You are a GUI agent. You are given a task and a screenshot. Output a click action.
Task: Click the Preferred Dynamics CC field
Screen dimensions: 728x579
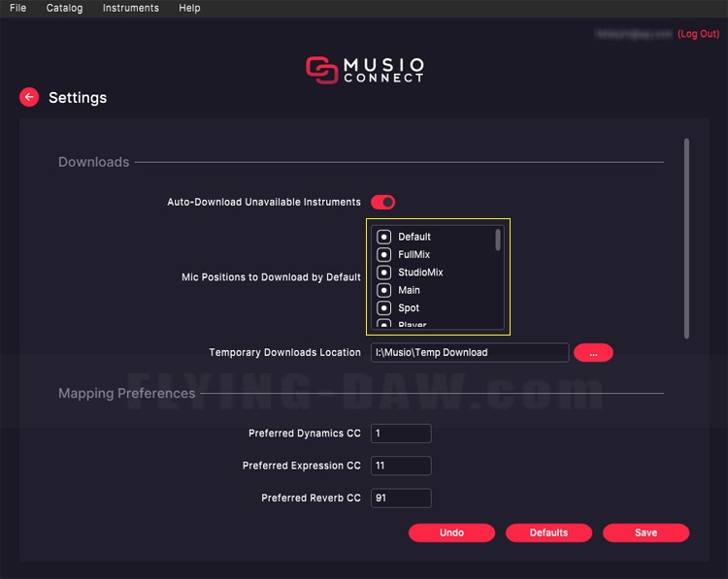[401, 434]
